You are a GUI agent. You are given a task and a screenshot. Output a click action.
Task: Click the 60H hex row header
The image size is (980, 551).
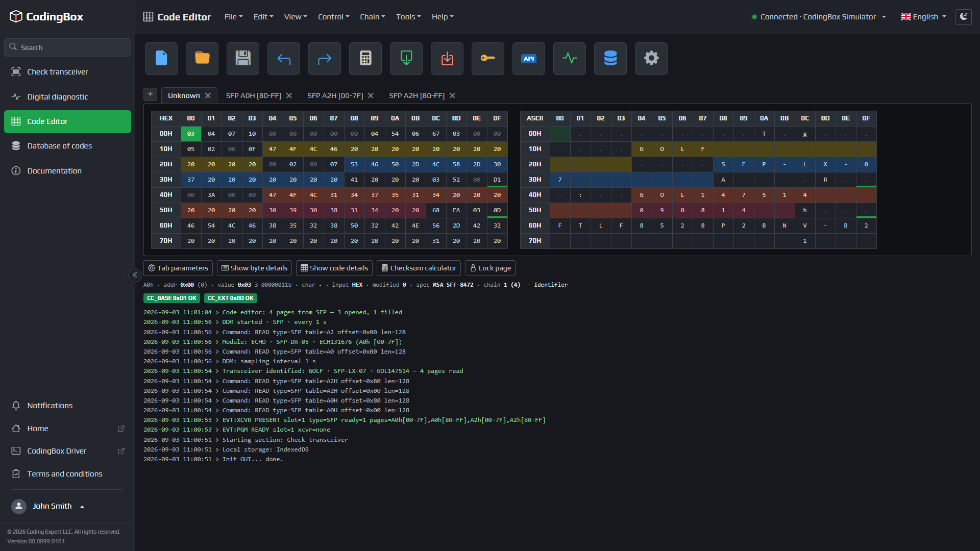point(166,226)
